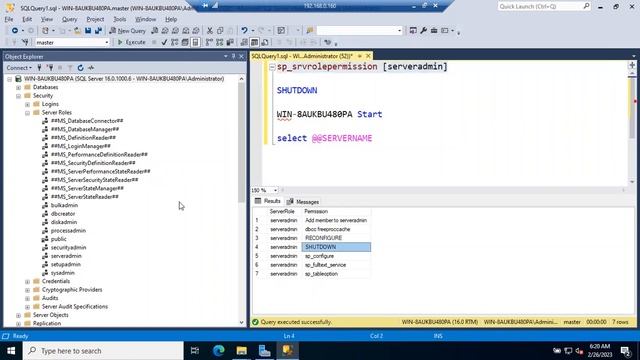Screen dimensions: 640x360
Task: Open the File menu
Action: point(9,19)
